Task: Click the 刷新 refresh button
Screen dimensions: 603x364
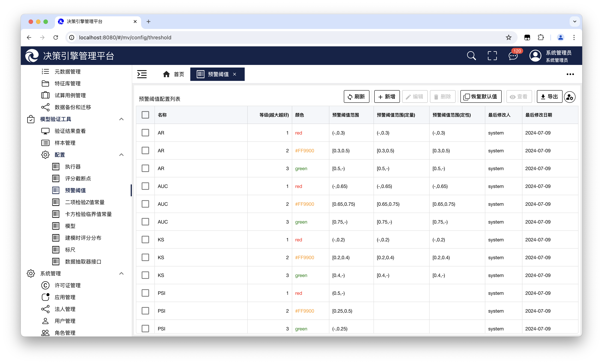Action: pos(356,97)
